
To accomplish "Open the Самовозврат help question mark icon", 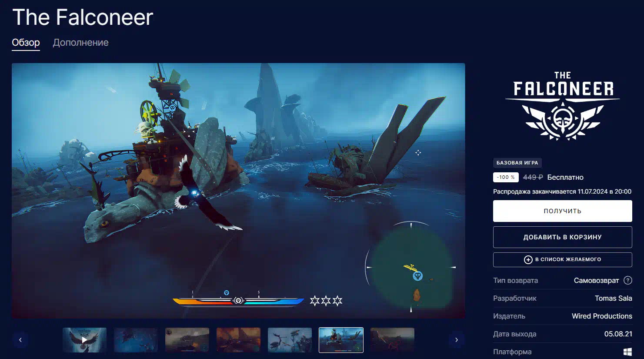I will [627, 280].
